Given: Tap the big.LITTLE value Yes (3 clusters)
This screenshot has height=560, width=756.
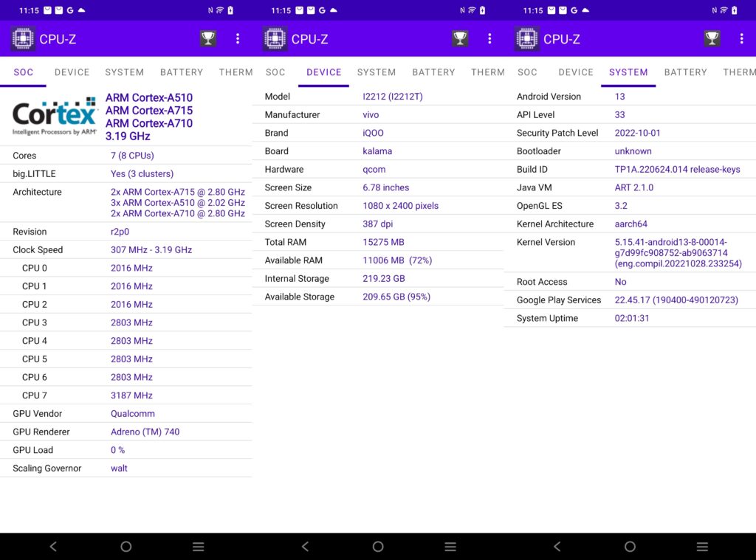Looking at the screenshot, I should click(142, 174).
